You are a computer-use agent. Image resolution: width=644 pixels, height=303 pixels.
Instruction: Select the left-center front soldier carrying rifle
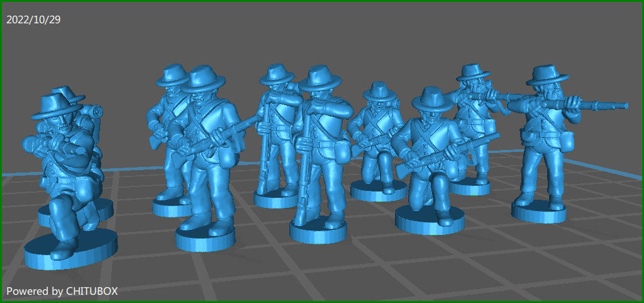pyautogui.click(x=208, y=151)
